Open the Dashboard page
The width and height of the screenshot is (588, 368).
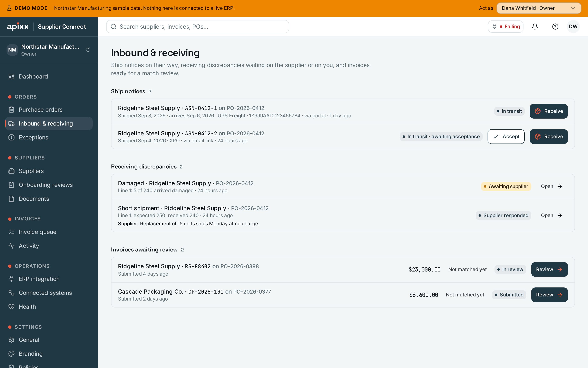pos(49,76)
